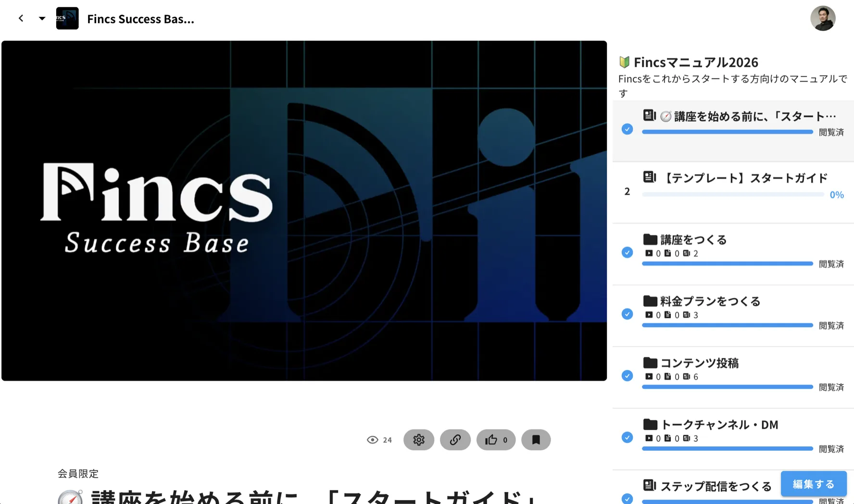Click the progress bar of 講座を始める前に lesson
854x504 pixels.
(727, 132)
